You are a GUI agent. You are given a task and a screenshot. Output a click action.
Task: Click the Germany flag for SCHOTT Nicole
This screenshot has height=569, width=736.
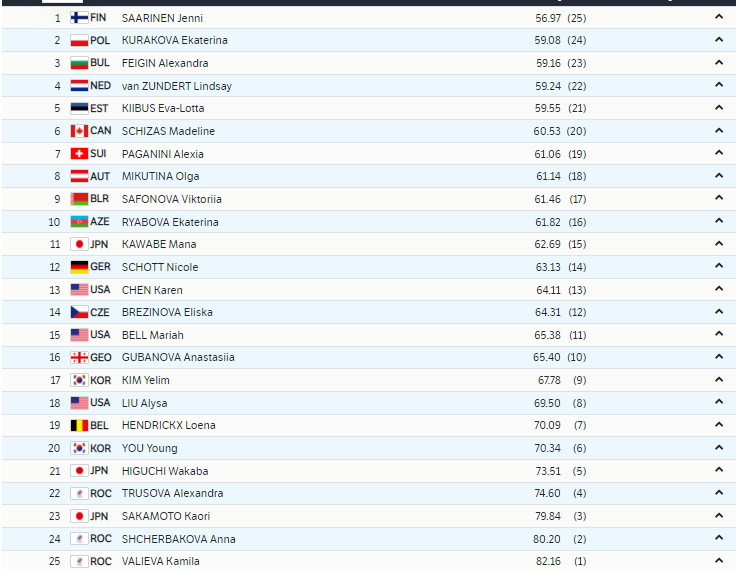click(80, 267)
